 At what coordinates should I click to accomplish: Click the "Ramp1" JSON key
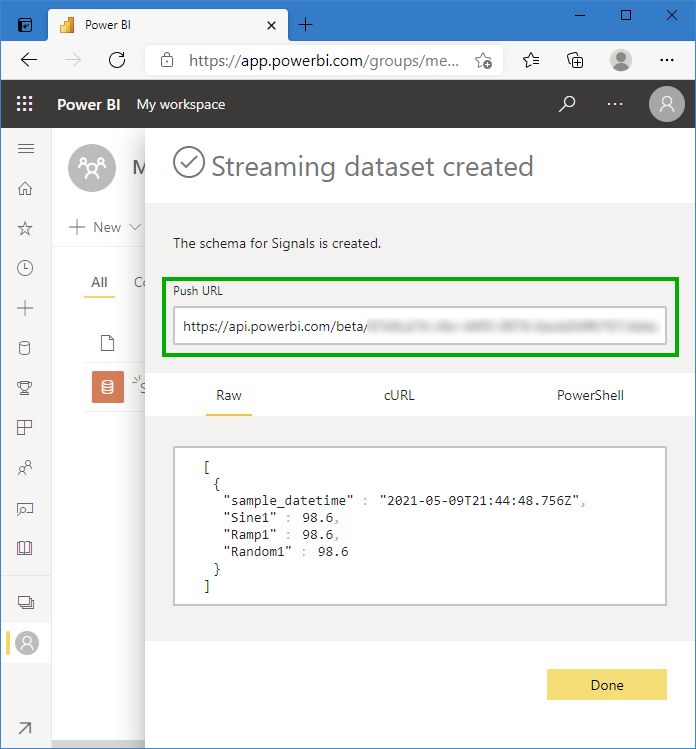pos(250,535)
